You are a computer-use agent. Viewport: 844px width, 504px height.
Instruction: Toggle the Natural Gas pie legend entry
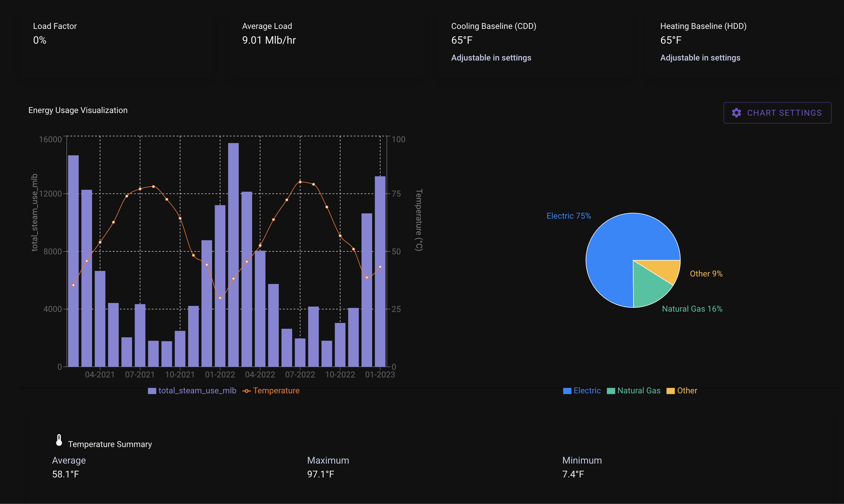(x=634, y=391)
